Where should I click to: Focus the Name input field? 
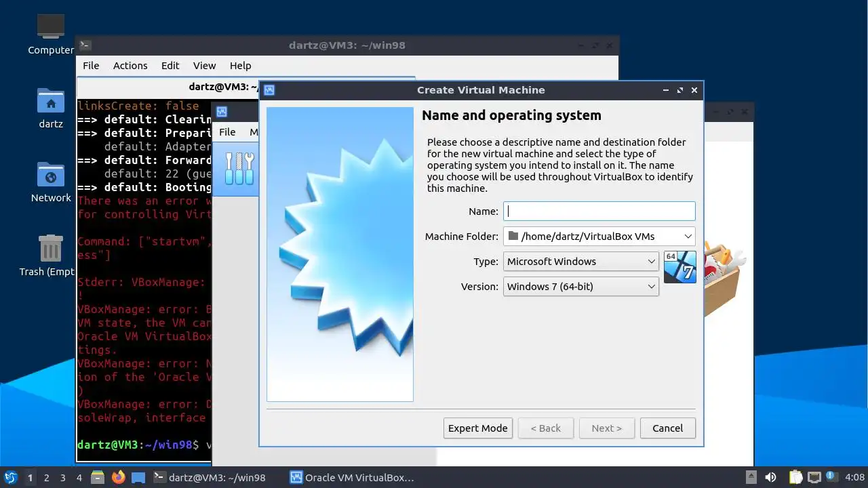tap(599, 211)
